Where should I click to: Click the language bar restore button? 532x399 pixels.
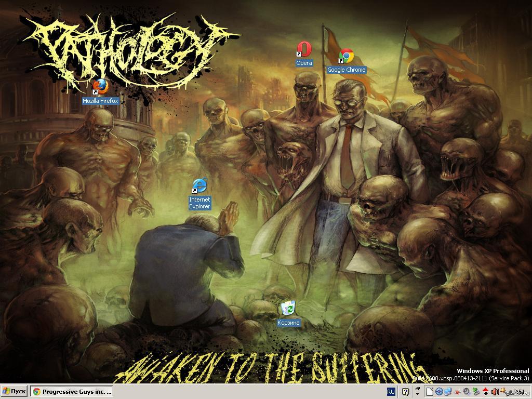click(417, 389)
